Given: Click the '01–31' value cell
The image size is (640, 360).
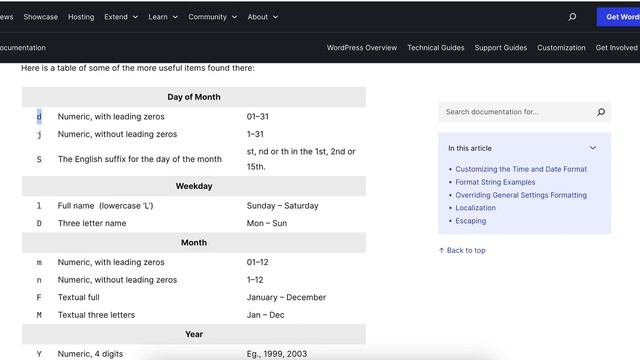Looking at the screenshot, I should [258, 117].
